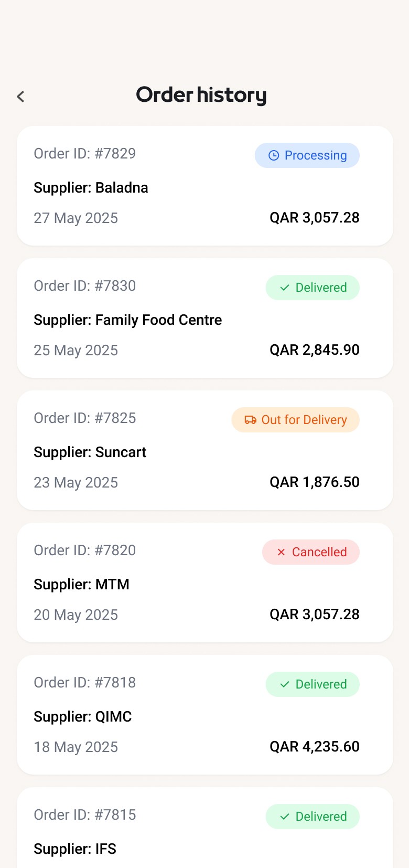Open order #7815 from IFS
This screenshot has height=868, width=409.
click(205, 828)
